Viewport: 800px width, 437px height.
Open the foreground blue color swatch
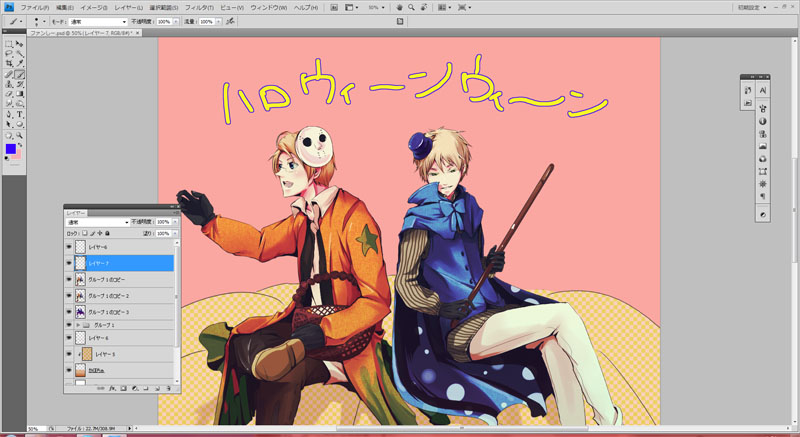click(x=11, y=149)
